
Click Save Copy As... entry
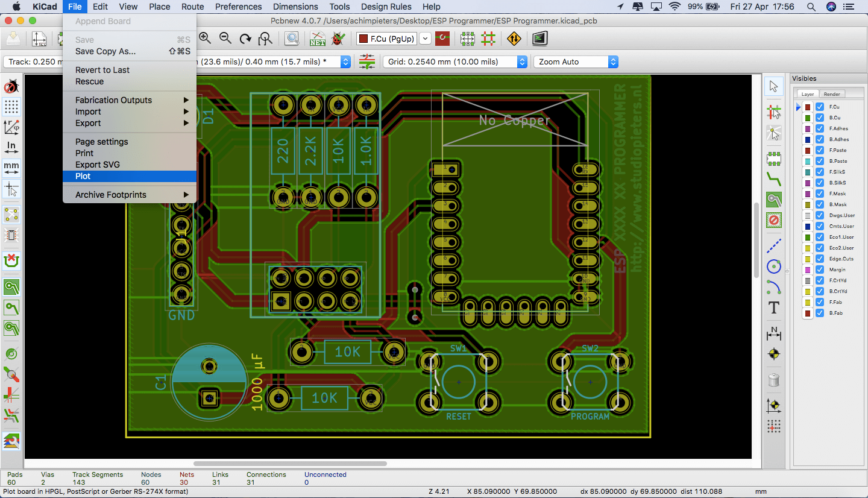point(130,51)
